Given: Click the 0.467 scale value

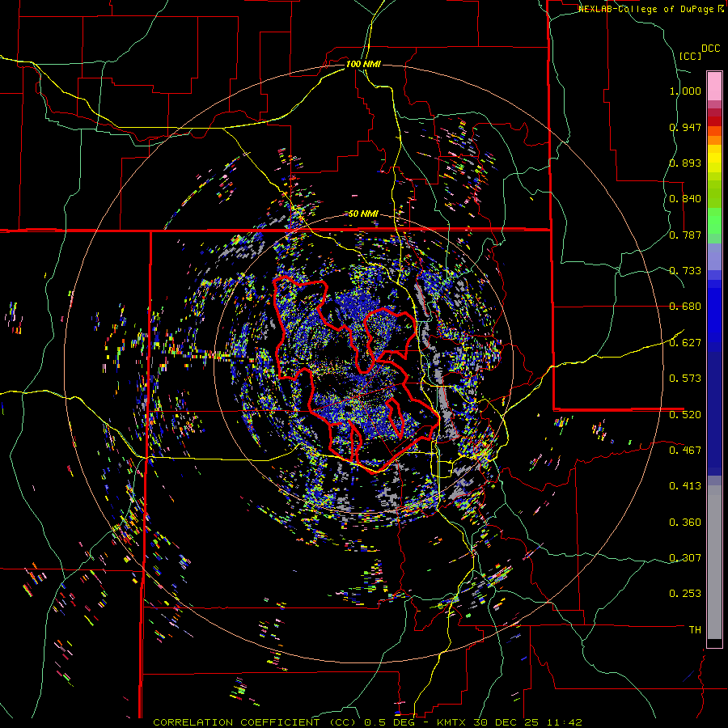Looking at the screenshot, I should (685, 451).
